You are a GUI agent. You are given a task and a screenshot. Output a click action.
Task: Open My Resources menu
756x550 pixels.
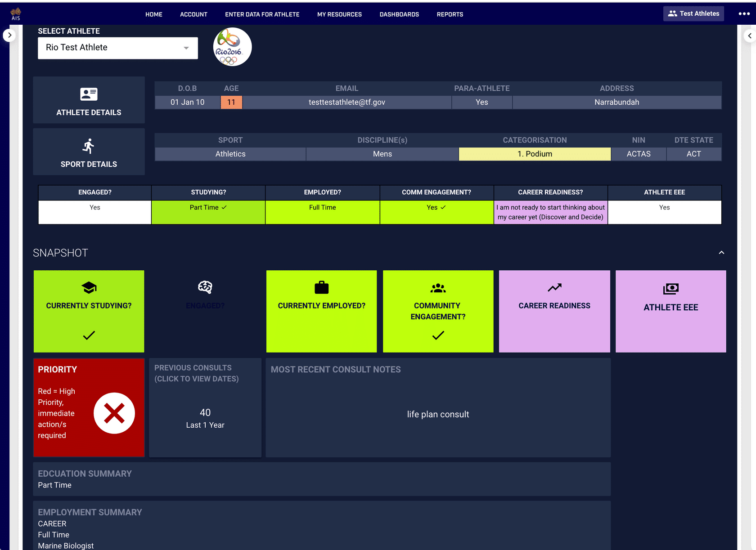[339, 14]
